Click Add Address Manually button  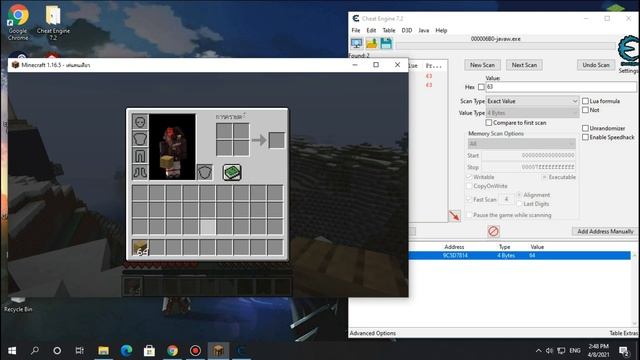(605, 231)
